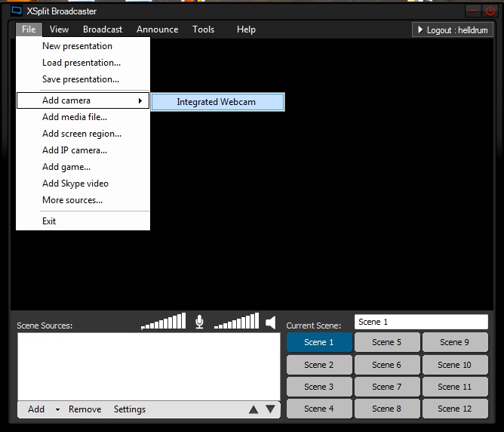
Task: Switch to Scene 2
Action: pyautogui.click(x=319, y=365)
